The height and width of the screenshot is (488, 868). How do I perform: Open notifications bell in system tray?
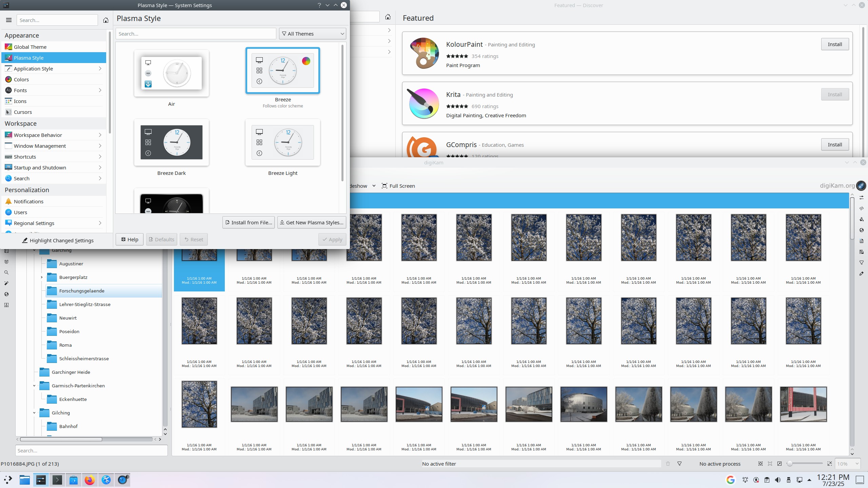point(745,480)
